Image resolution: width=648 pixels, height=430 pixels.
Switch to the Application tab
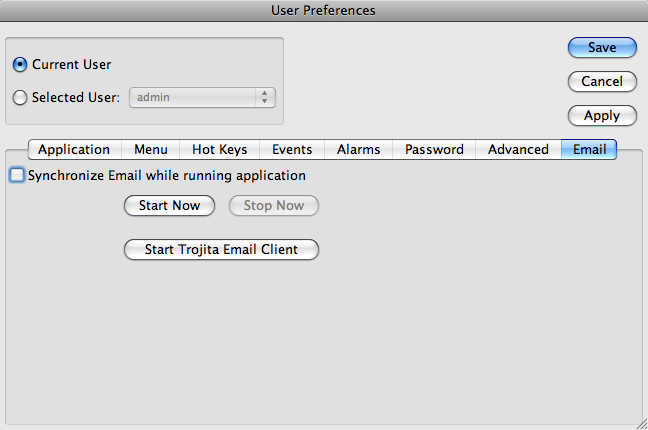pyautogui.click(x=74, y=149)
